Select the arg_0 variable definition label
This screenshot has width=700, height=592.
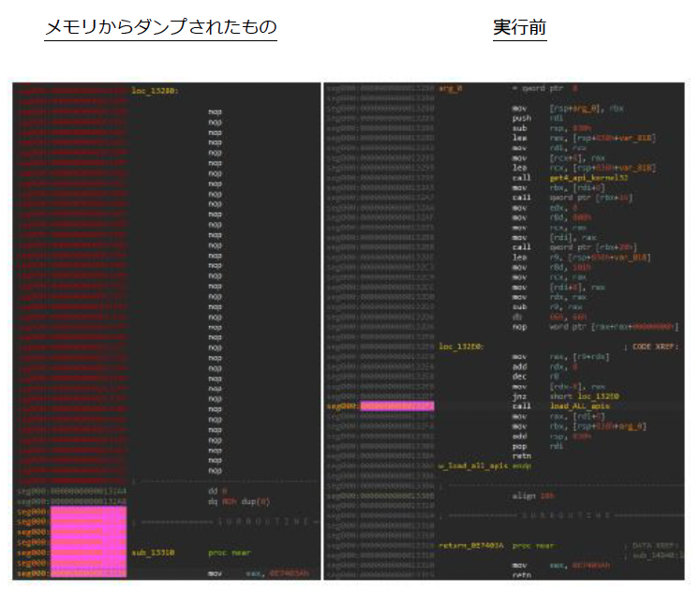click(x=451, y=88)
